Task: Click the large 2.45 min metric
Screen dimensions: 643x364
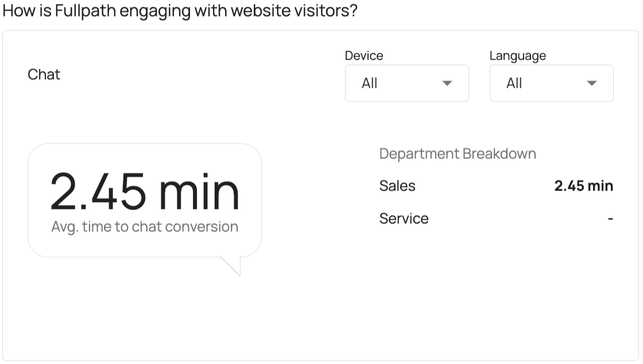Action: tap(144, 192)
